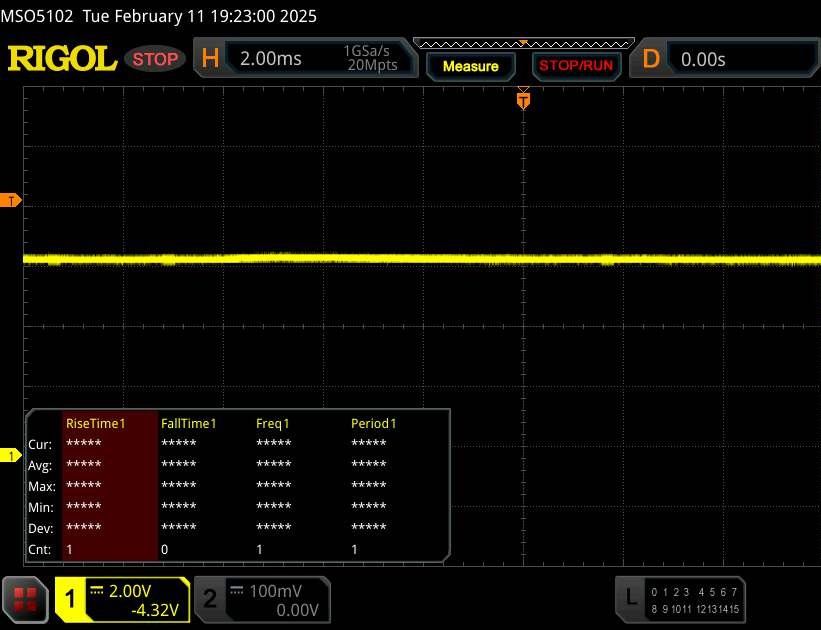Image resolution: width=821 pixels, height=630 pixels.
Task: Open the 1GSa/s 20Mpts acquisition setting
Action: [370, 59]
